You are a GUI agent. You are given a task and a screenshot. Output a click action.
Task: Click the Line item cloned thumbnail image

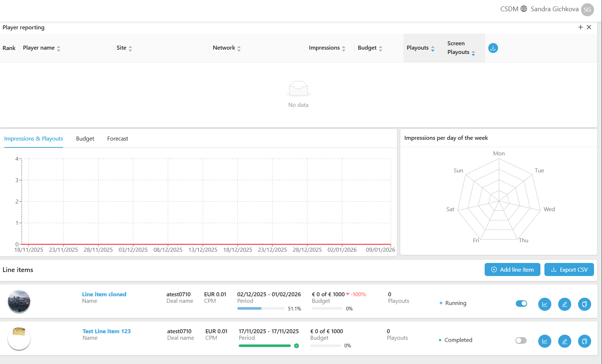tap(19, 301)
